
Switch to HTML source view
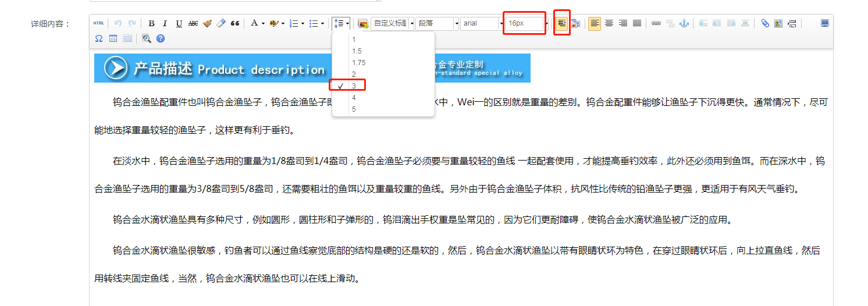pyautogui.click(x=99, y=23)
